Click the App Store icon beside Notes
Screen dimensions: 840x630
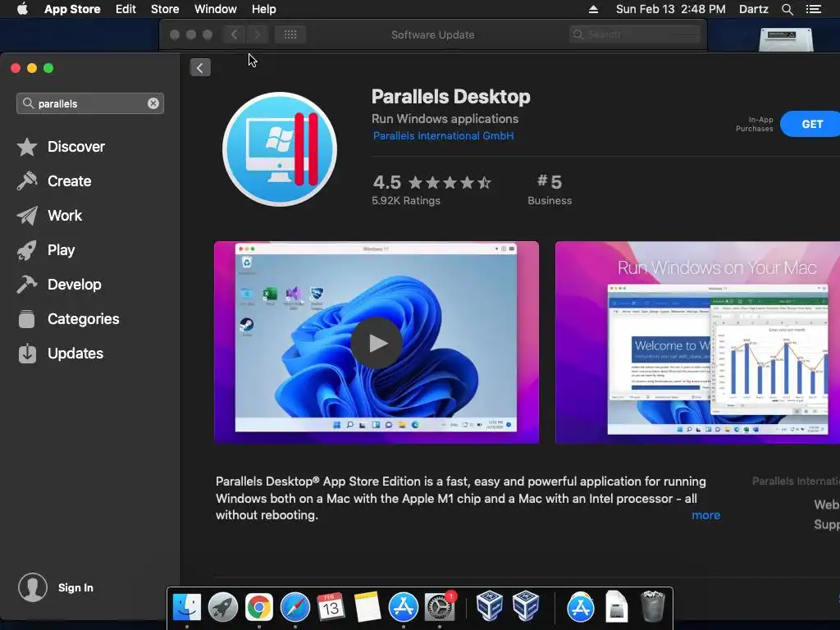[404, 607]
